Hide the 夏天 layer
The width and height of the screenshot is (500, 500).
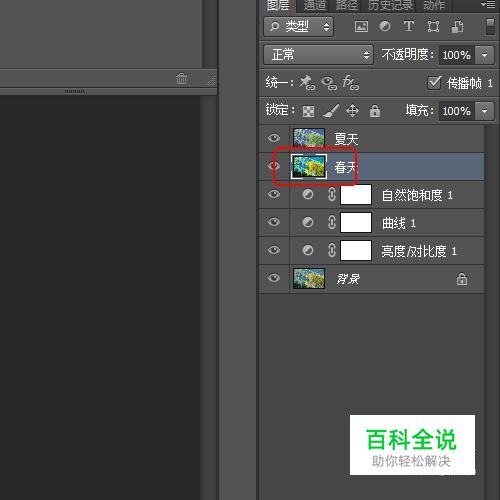(274, 138)
